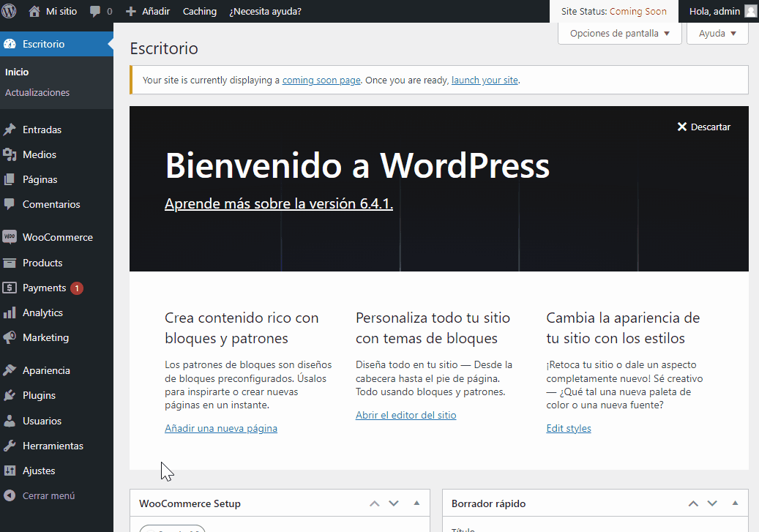The image size is (759, 532).
Task: Click the WooCommerce Setup widget title
Action: (190, 503)
